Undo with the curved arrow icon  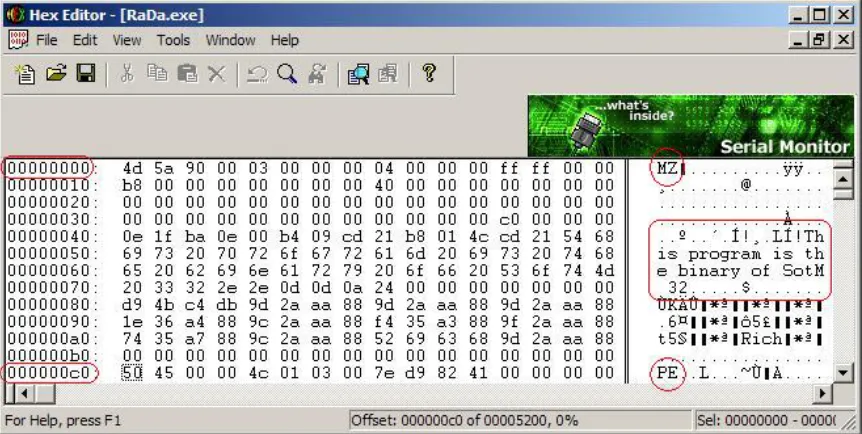click(x=257, y=73)
